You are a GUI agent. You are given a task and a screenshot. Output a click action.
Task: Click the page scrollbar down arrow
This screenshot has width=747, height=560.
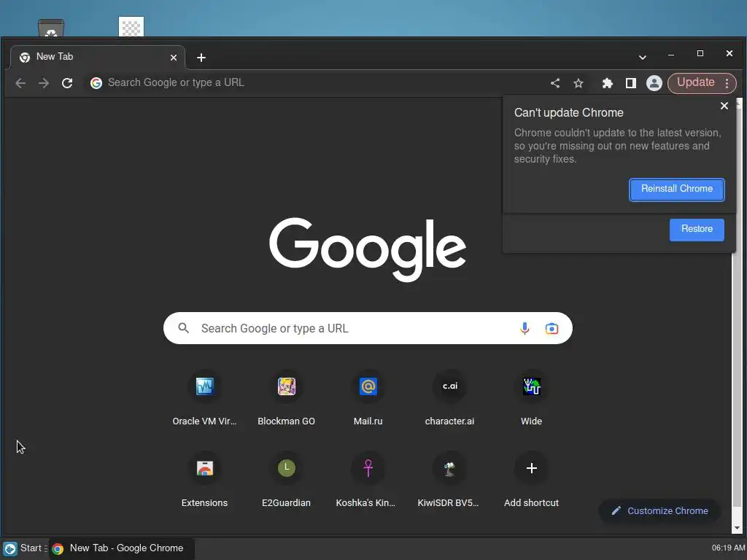pyautogui.click(x=738, y=528)
